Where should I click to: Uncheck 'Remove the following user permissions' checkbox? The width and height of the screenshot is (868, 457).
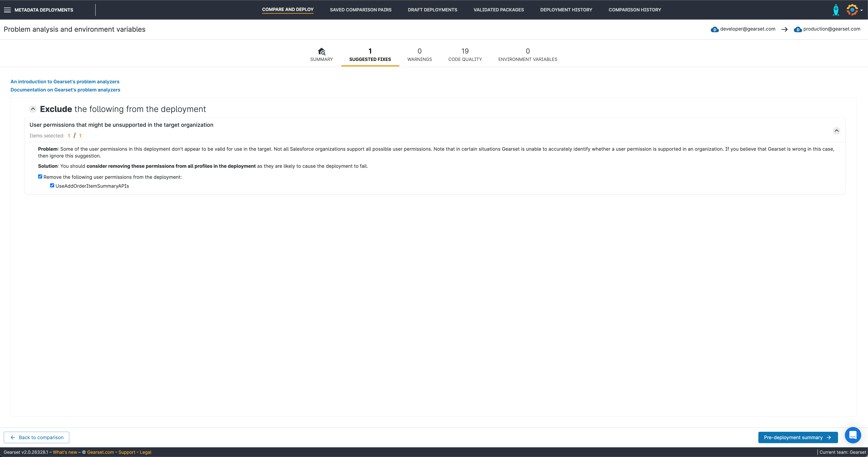(x=40, y=176)
